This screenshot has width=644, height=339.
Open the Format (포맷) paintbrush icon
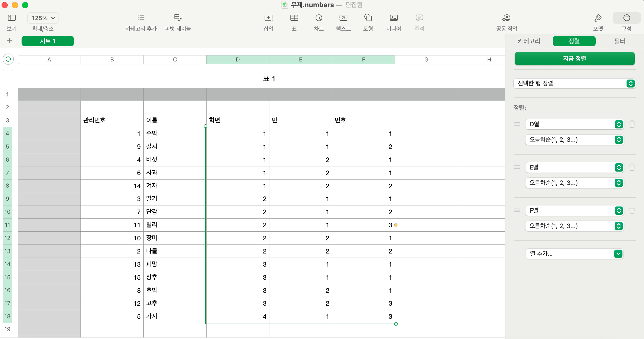click(x=598, y=18)
